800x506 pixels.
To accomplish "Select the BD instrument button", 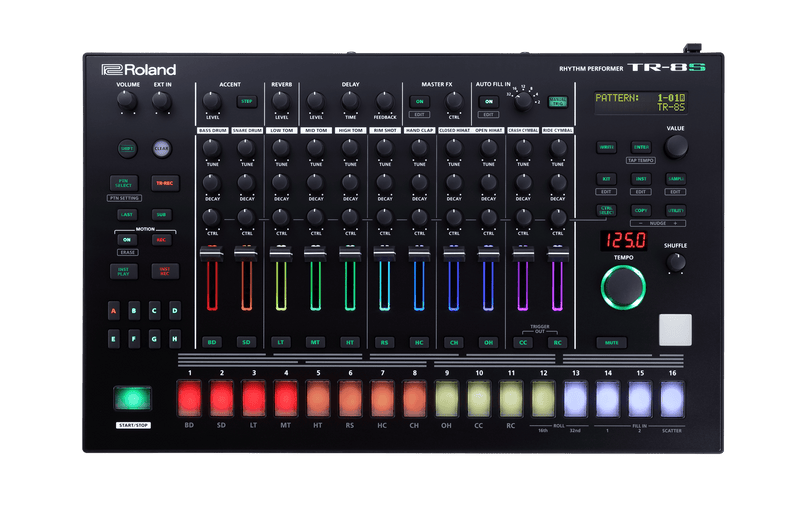I will point(212,342).
